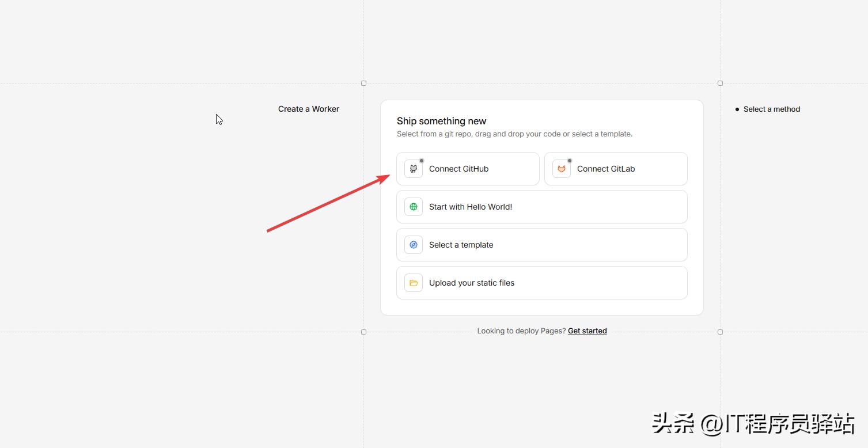
Task: Click the blue compass template icon
Action: 414,245
